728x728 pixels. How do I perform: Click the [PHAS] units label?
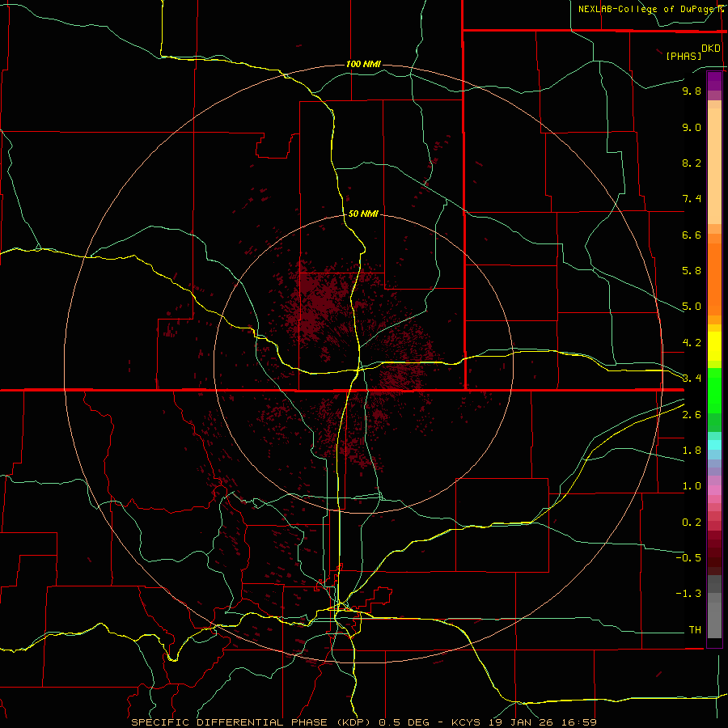[684, 56]
